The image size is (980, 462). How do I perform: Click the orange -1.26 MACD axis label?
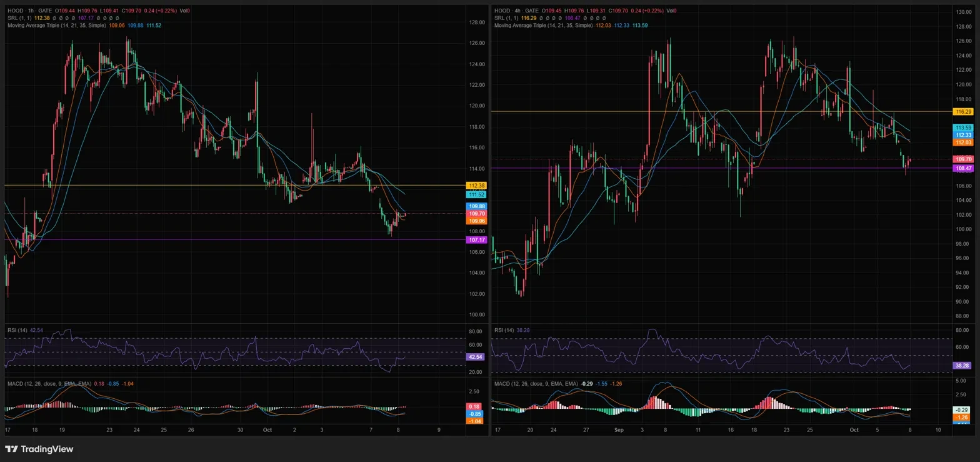pyautogui.click(x=962, y=417)
